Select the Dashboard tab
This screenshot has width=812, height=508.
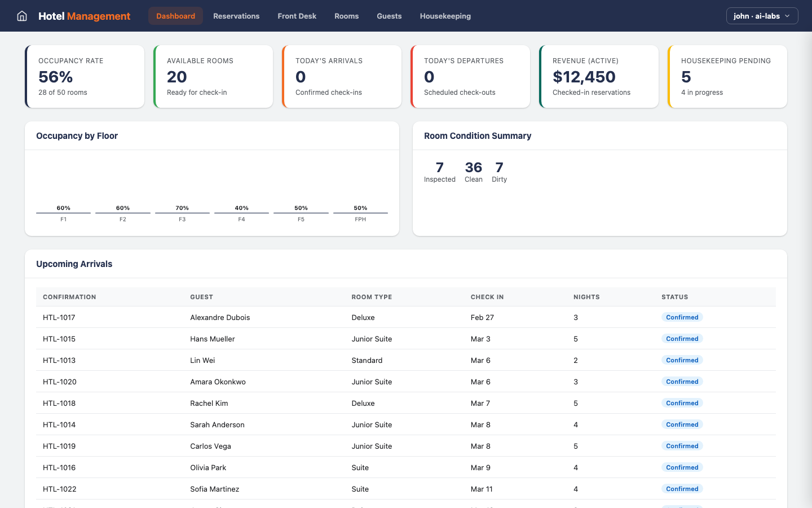[x=175, y=16]
